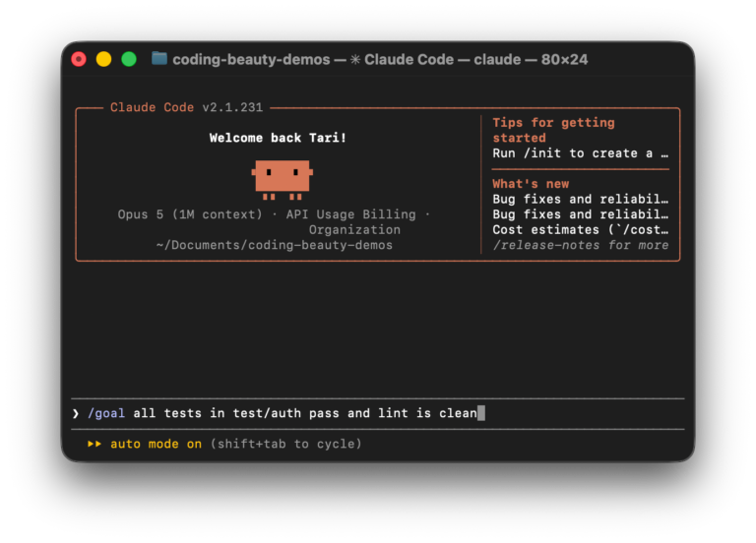Click the folder icon in title bar
The width and height of the screenshot is (756, 543).
point(159,58)
